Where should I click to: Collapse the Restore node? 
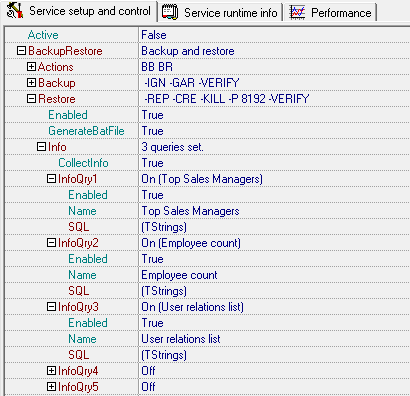pyautogui.click(x=31, y=99)
